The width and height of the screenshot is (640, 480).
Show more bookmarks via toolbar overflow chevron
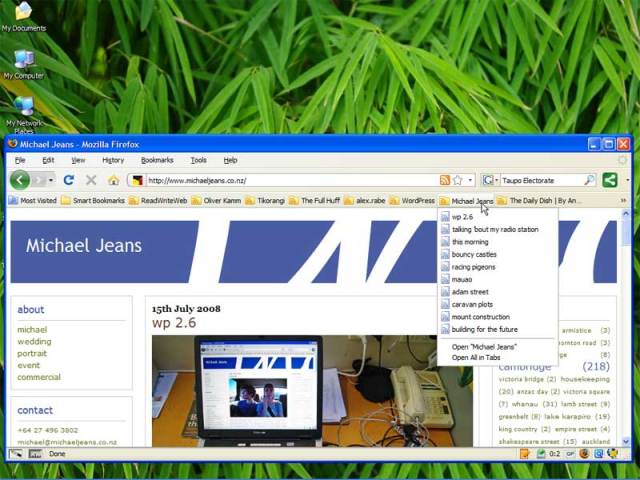[623, 200]
